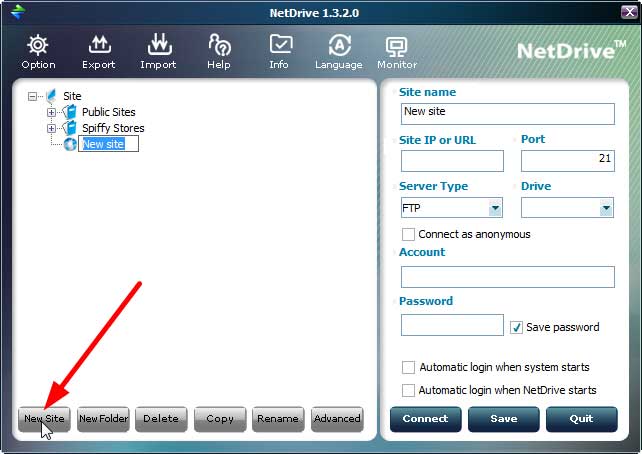Screen dimensions: 642x454
Task: Click the Connect button
Action: [425, 419]
